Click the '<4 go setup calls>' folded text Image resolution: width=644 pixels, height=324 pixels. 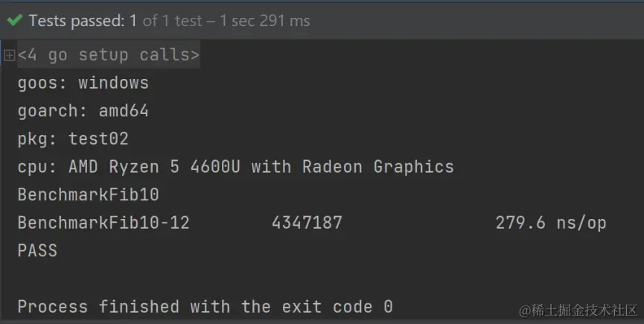point(109,55)
